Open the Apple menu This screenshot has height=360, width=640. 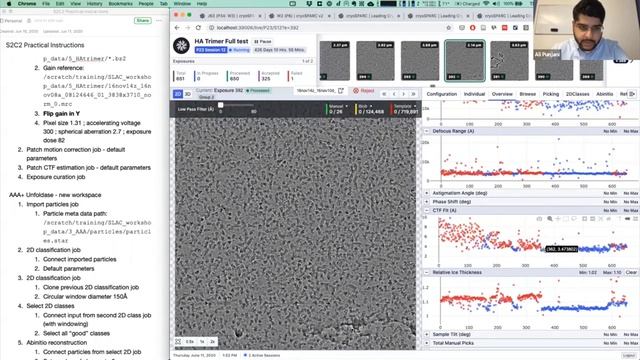click(x=9, y=4)
